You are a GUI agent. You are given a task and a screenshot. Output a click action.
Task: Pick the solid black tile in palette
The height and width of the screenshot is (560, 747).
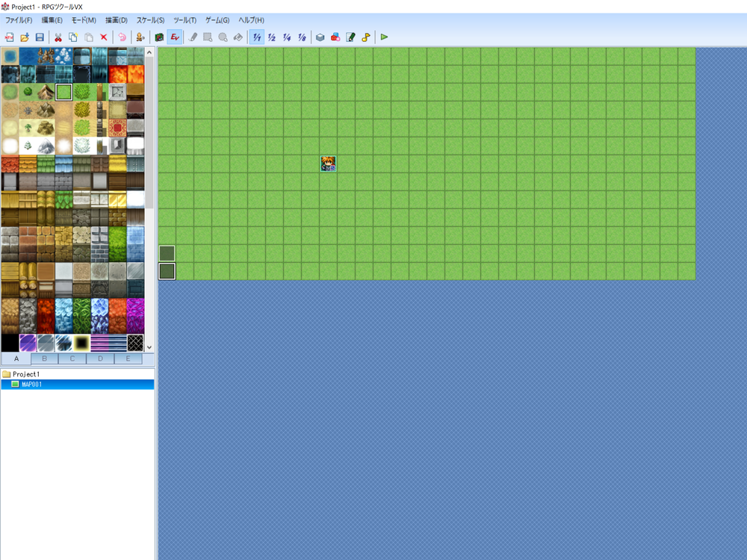pyautogui.click(x=10, y=343)
